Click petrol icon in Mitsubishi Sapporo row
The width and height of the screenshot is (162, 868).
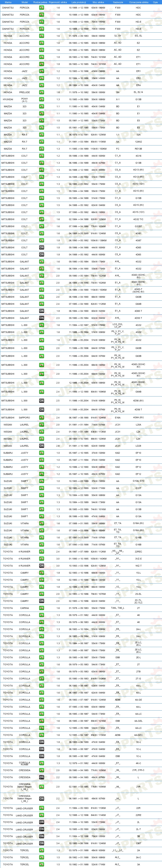pos(41,418)
